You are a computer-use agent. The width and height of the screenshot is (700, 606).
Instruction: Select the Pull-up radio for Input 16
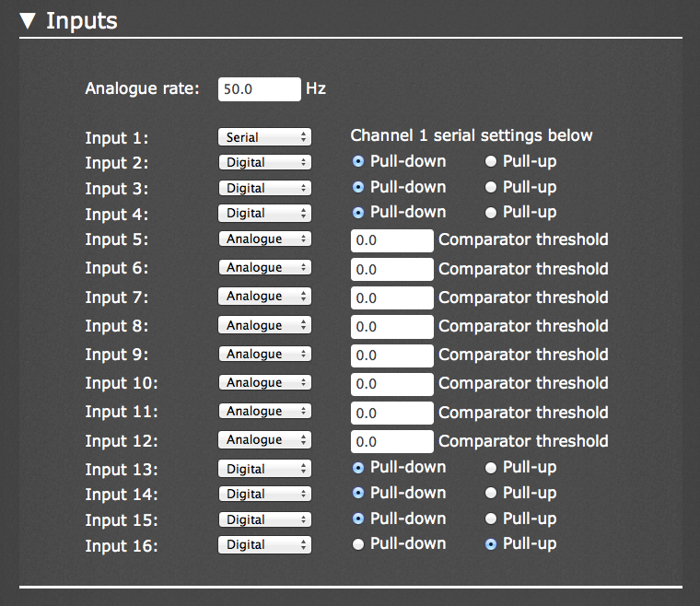pos(491,544)
